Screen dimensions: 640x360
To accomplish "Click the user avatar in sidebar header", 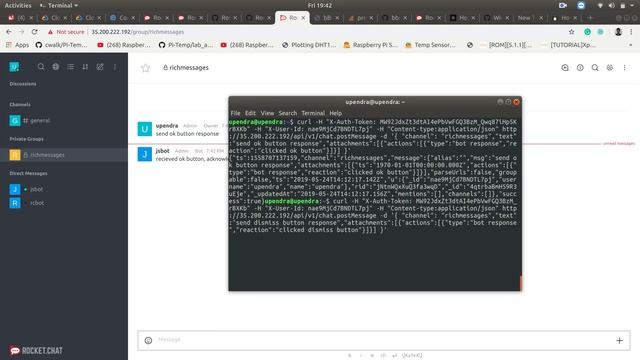I will tap(14, 67).
